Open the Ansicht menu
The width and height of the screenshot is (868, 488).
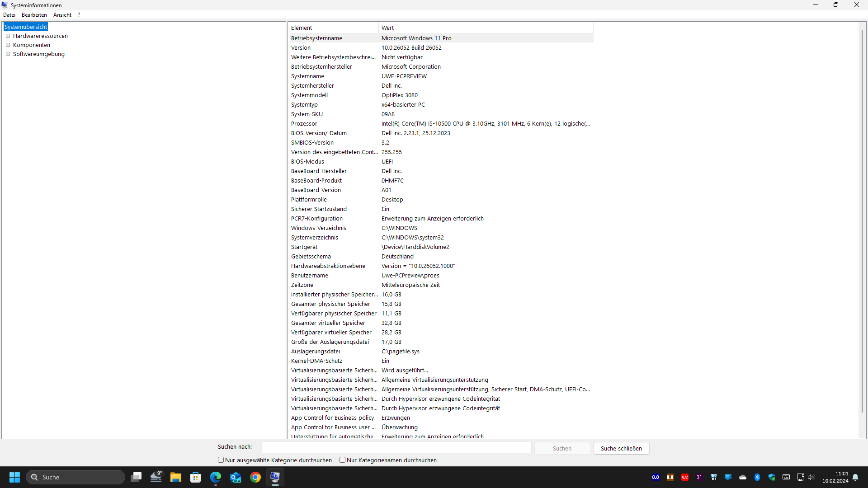[x=62, y=15]
